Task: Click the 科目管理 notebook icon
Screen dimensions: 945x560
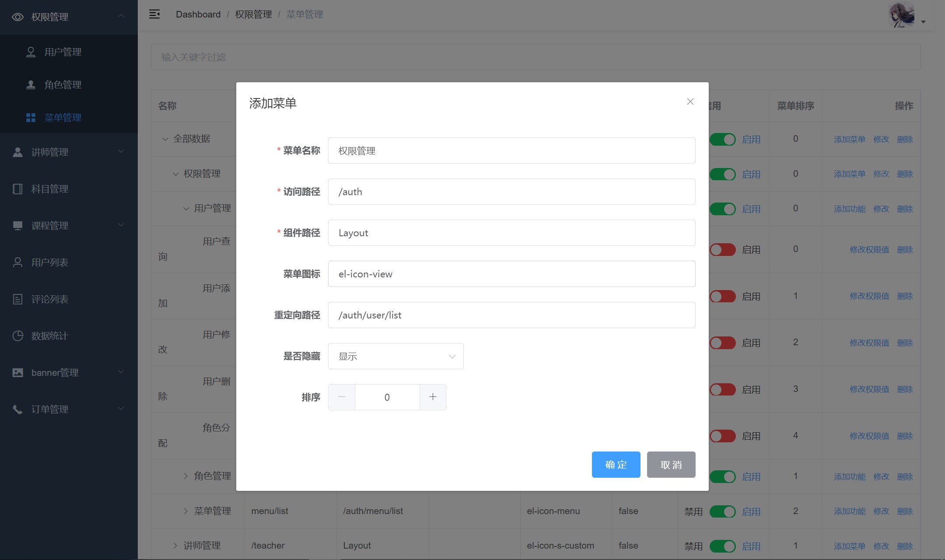Action: click(x=17, y=189)
